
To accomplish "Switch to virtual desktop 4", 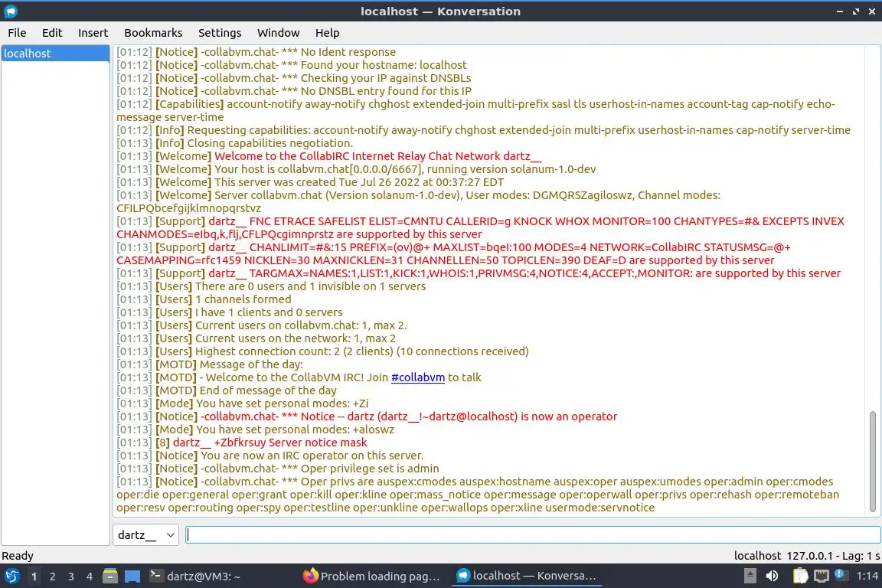I will (90, 577).
